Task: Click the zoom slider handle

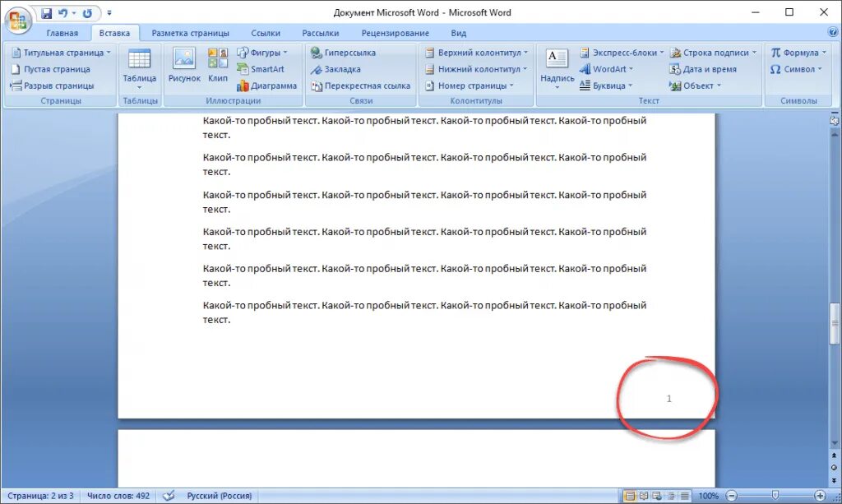Action: point(775,496)
